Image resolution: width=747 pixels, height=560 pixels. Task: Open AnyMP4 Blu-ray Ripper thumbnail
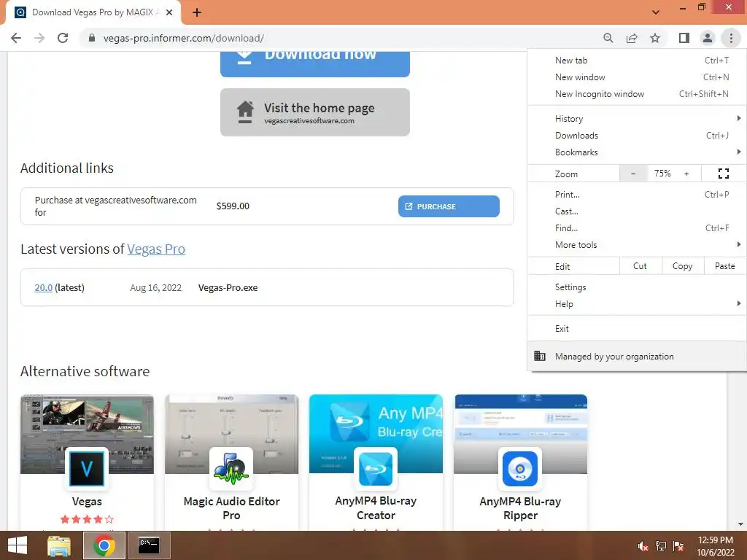(520, 434)
